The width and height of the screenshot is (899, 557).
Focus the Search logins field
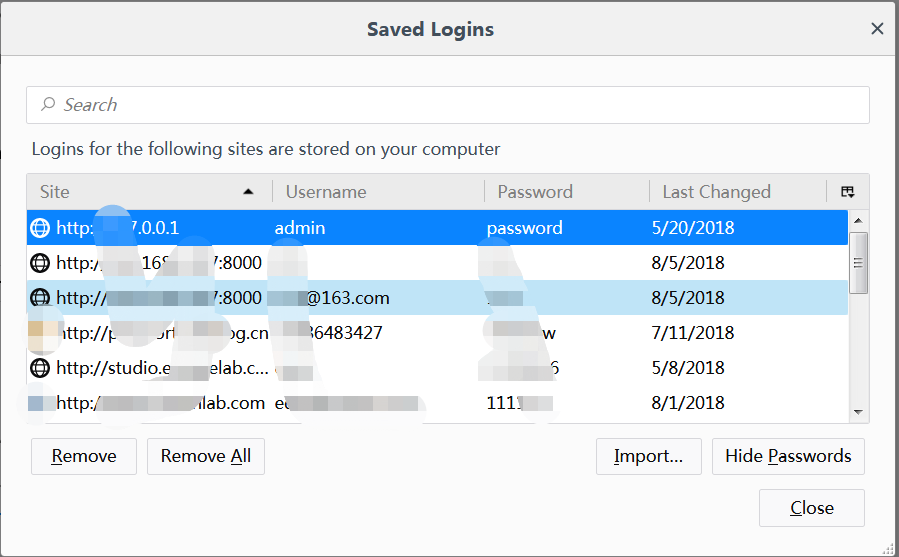(x=448, y=105)
